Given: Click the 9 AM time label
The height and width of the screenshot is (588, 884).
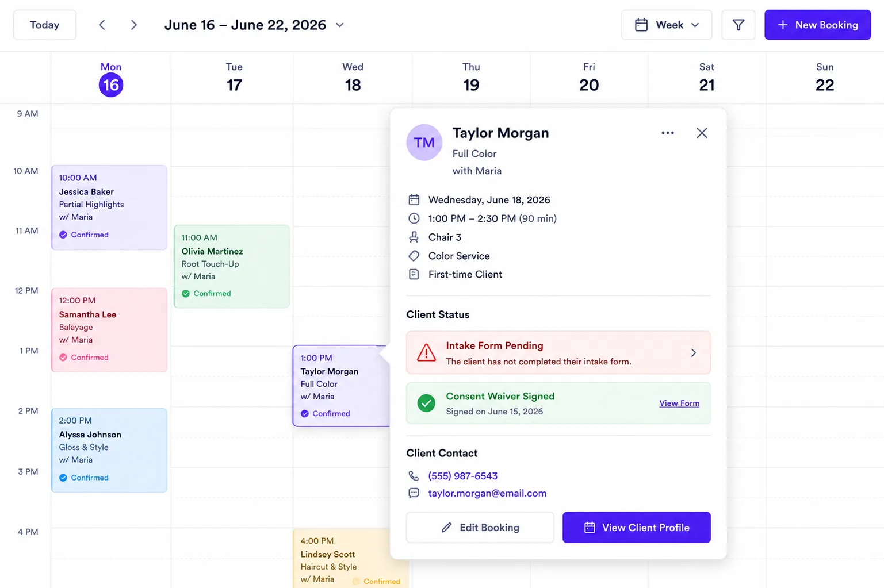Looking at the screenshot, I should 28,113.
